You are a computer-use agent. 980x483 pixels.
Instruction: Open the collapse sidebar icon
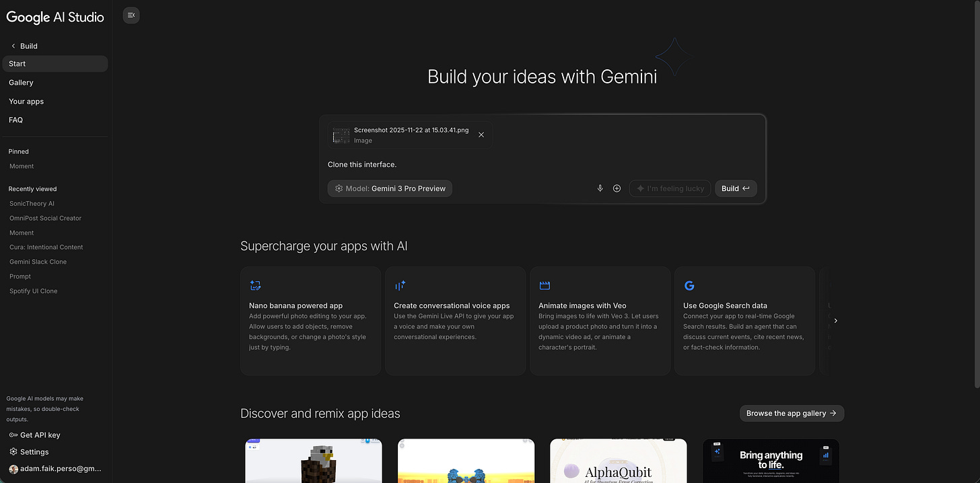tap(131, 15)
